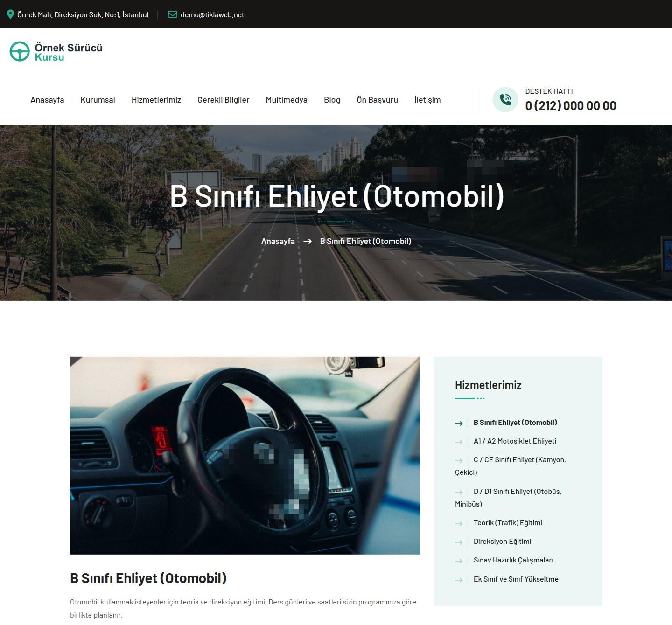The height and width of the screenshot is (625, 672).
Task: Click arrow icon beside Sınav Hazırlık Çalışmaları
Action: pyautogui.click(x=459, y=561)
